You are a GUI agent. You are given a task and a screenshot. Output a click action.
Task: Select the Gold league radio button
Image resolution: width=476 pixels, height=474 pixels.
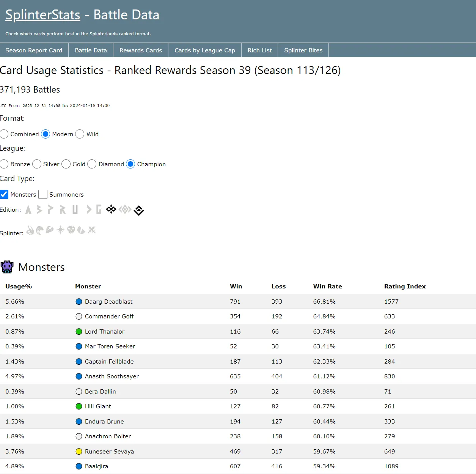(x=66, y=164)
